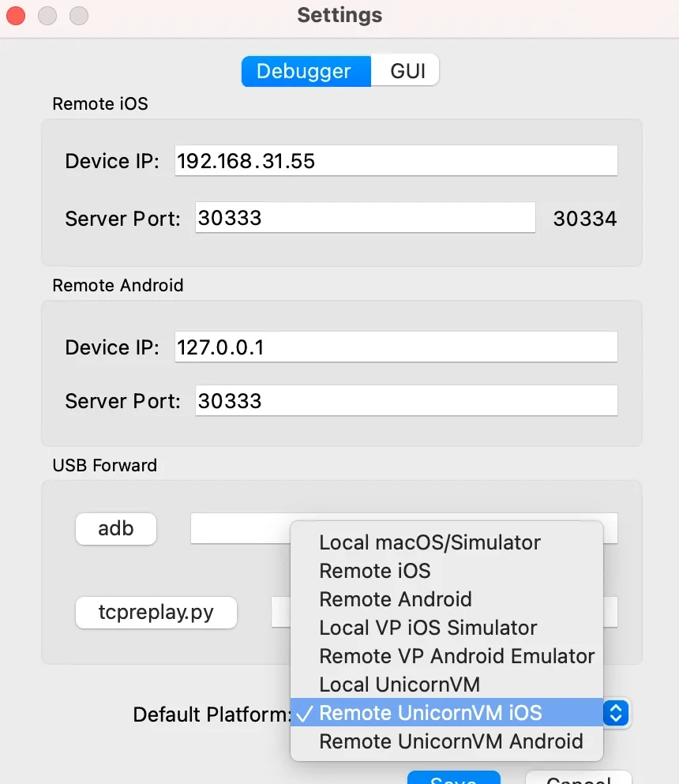The width and height of the screenshot is (679, 784).
Task: Switch to the Debugger tab
Action: pos(306,71)
